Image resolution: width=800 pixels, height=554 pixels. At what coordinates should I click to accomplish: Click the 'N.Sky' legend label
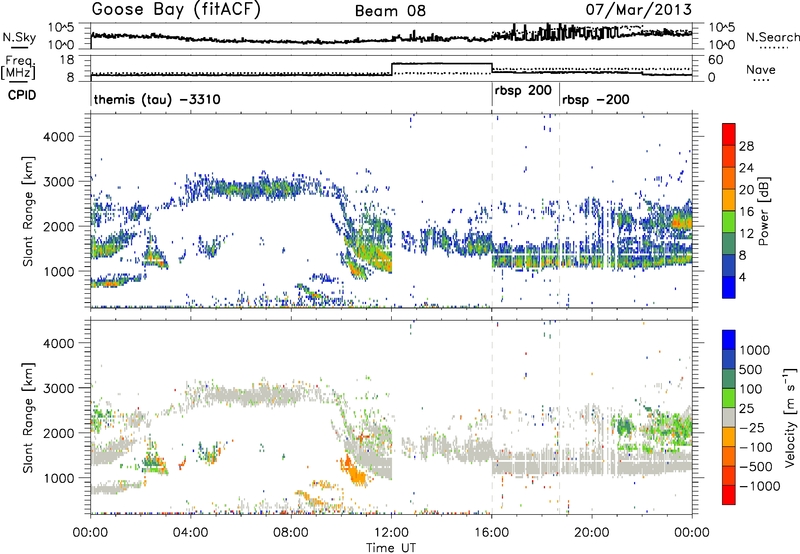pos(19,37)
